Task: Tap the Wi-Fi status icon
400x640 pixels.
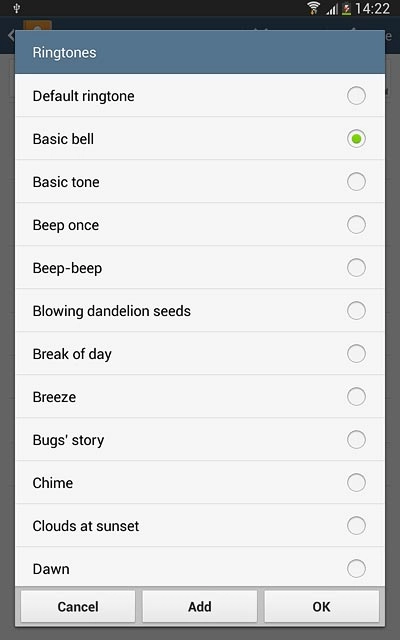Action: pyautogui.click(x=313, y=8)
